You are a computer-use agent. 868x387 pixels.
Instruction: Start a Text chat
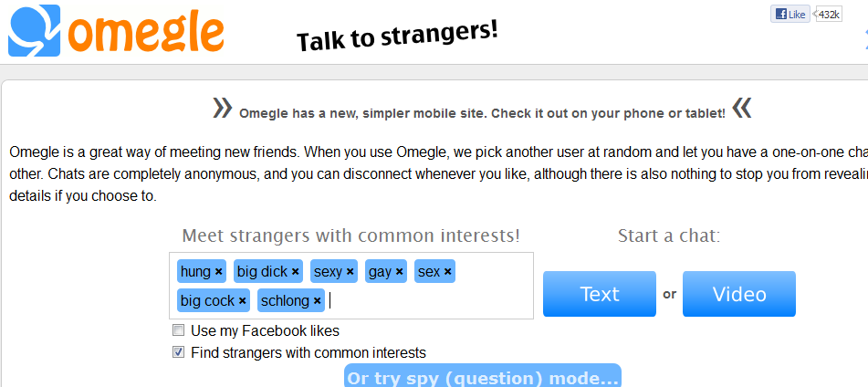pos(600,294)
